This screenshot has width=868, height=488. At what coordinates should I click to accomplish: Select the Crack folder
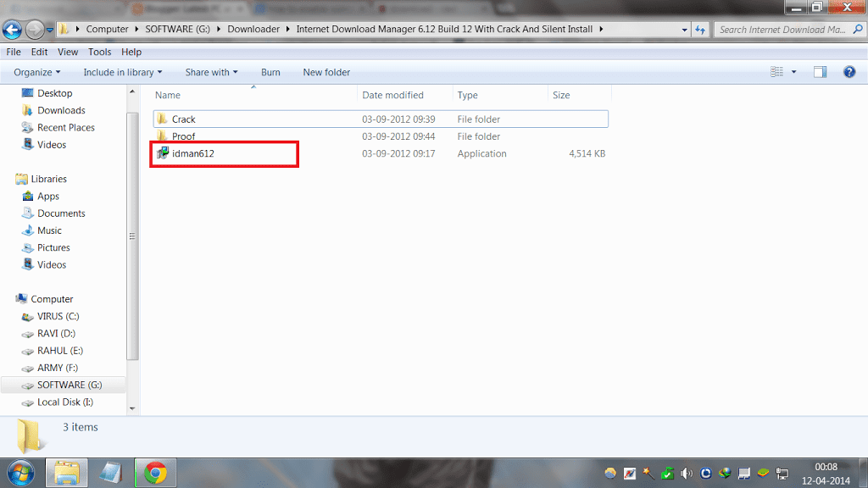point(381,119)
